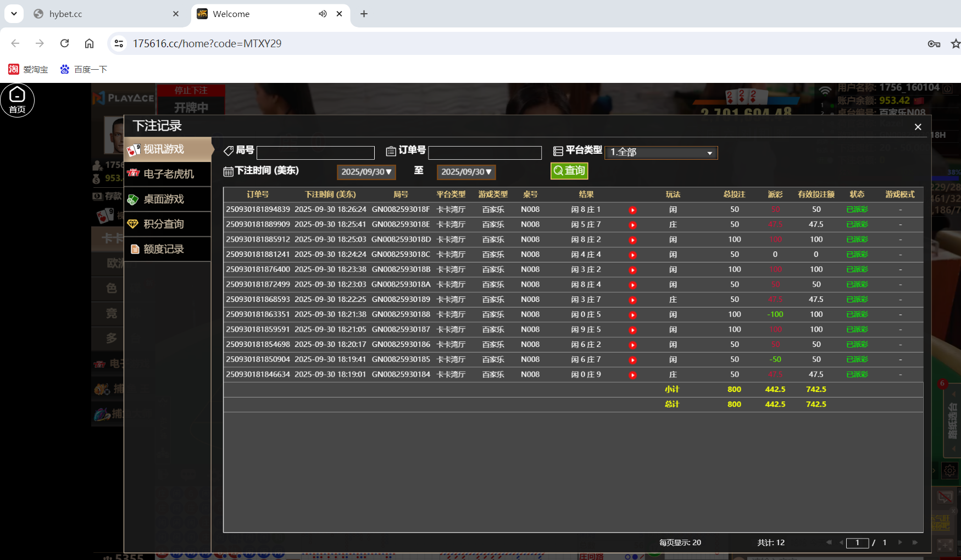Open the 积分查询 section in sidebar
Screen dimensions: 961x560
tap(163, 224)
